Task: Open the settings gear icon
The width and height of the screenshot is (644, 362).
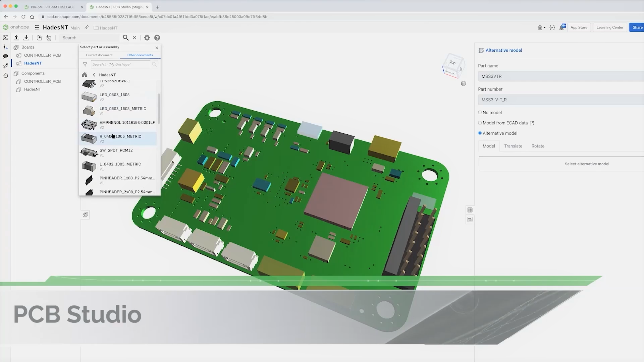Action: point(147,38)
